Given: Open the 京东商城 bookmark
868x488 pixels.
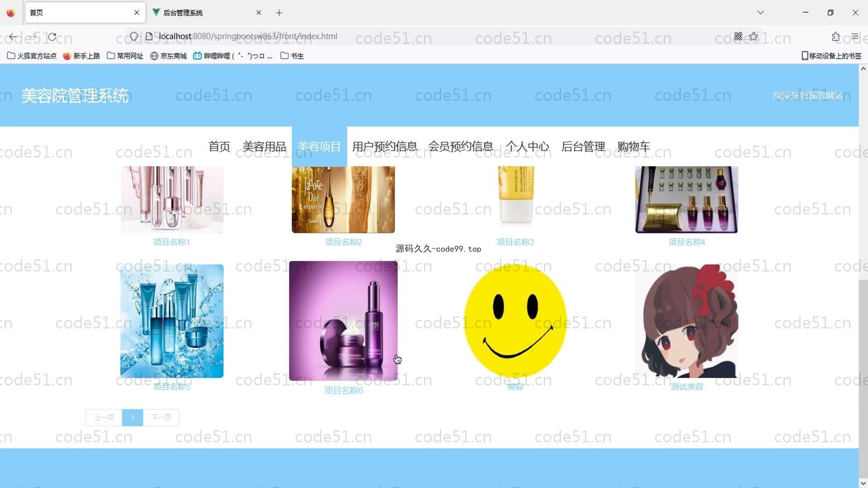Looking at the screenshot, I should 169,56.
